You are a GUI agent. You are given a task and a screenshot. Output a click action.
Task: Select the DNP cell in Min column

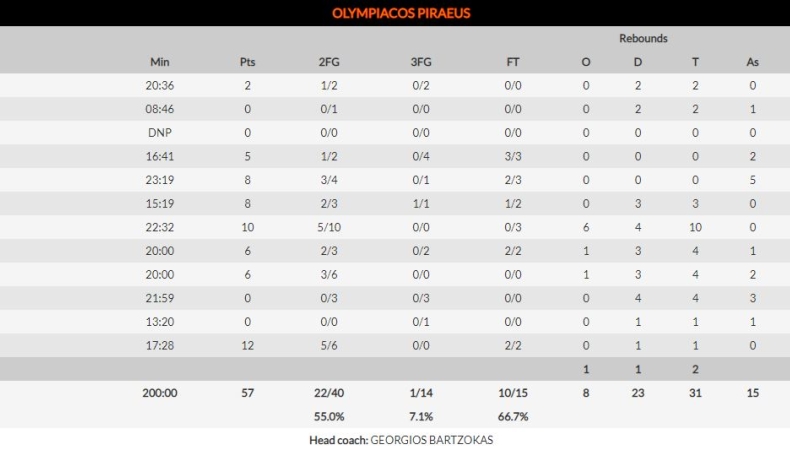point(160,133)
